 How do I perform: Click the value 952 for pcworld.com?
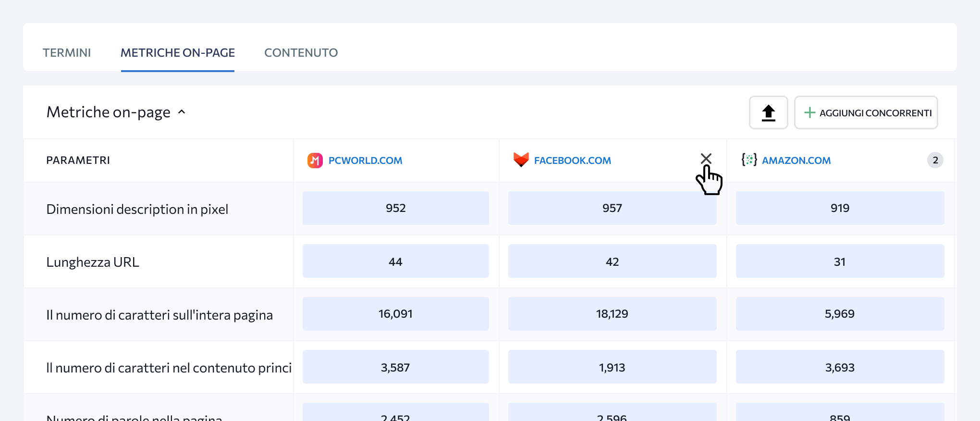click(x=396, y=208)
